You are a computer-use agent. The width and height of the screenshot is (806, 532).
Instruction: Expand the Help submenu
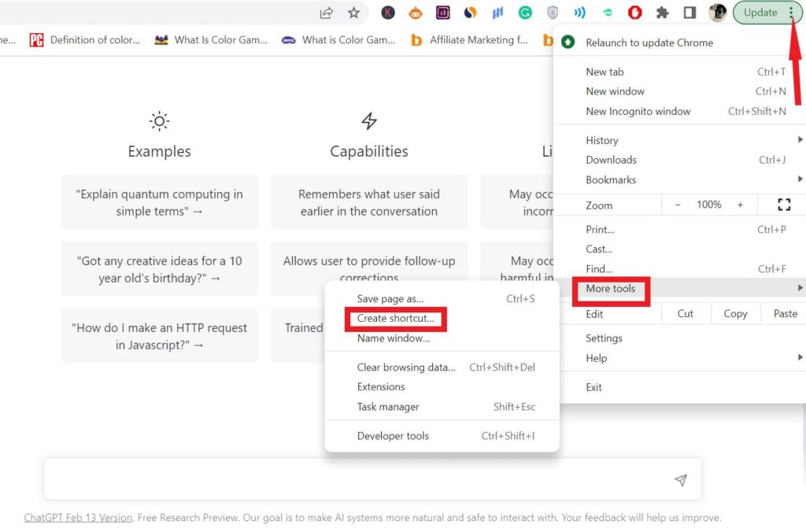pos(679,358)
